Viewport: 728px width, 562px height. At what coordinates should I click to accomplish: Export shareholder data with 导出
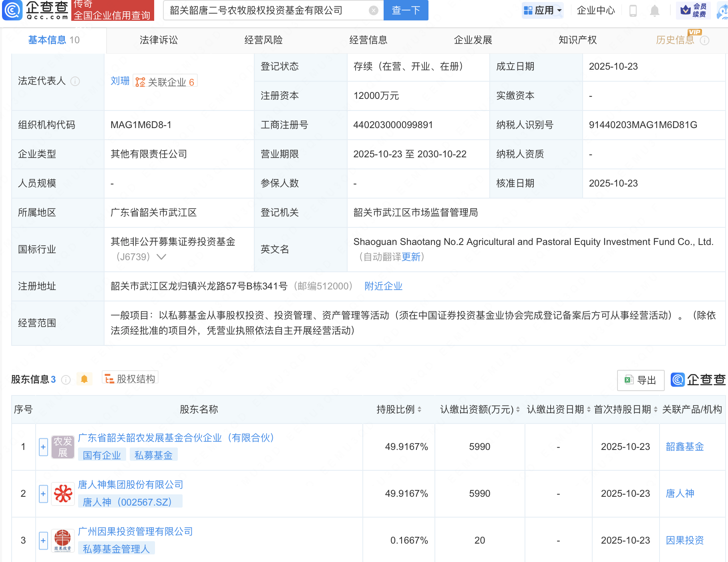641,380
